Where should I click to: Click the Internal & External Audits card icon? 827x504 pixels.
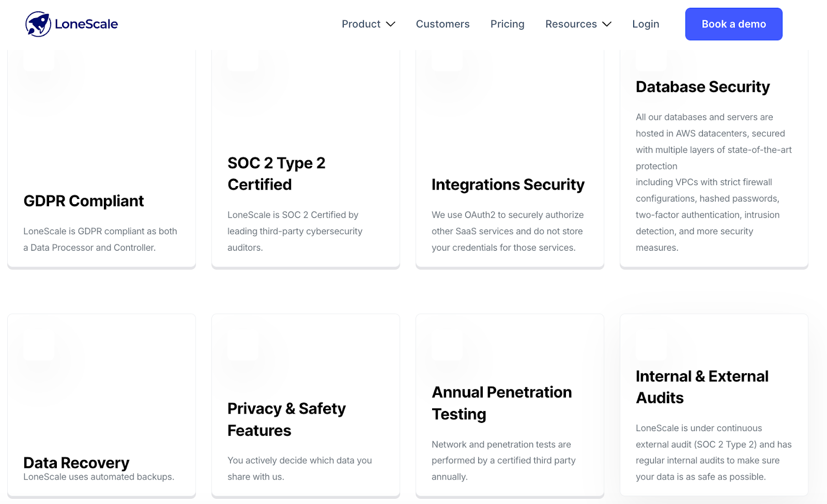point(651,346)
